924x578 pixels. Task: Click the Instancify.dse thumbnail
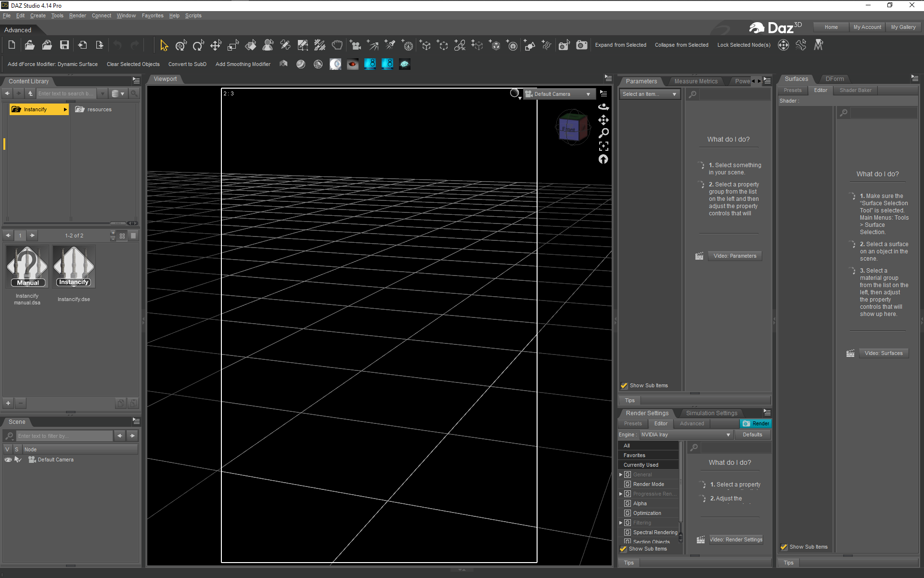pyautogui.click(x=74, y=267)
